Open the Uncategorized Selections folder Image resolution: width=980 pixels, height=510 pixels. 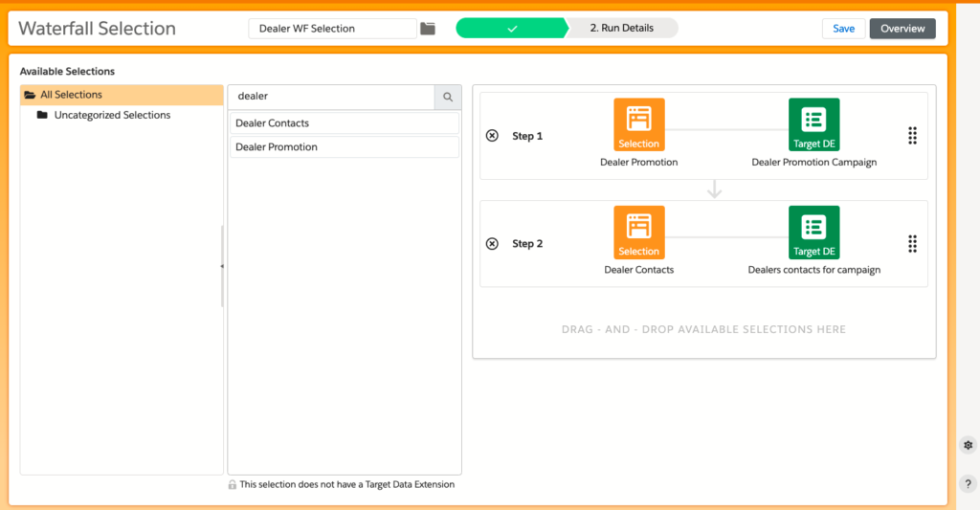pyautogui.click(x=111, y=115)
